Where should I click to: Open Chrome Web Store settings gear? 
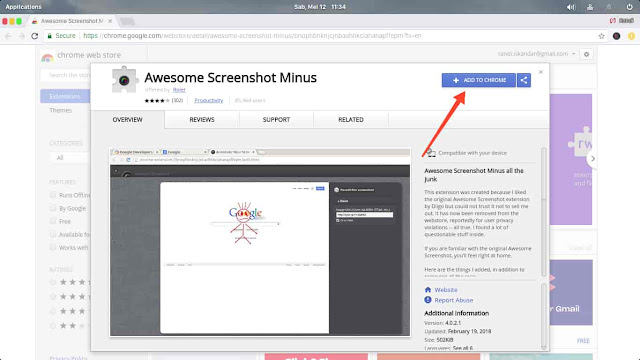(x=587, y=54)
